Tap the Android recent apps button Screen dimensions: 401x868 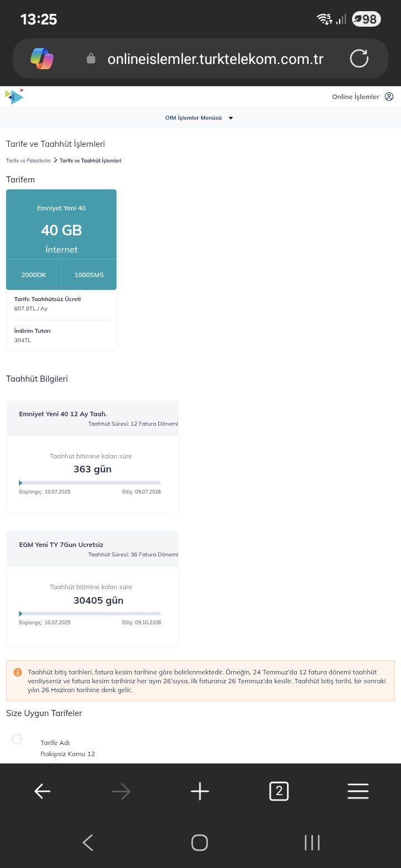pyautogui.click(x=312, y=842)
